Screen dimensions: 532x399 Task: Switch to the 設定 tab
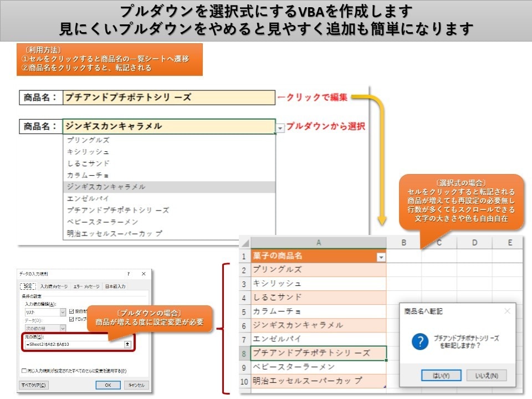tap(28, 286)
